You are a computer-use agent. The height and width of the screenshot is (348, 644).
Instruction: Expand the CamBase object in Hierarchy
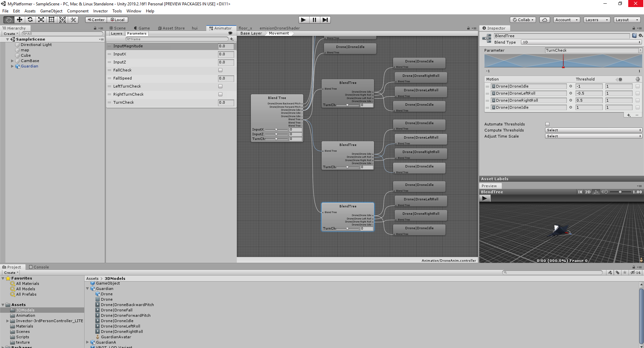coord(12,61)
